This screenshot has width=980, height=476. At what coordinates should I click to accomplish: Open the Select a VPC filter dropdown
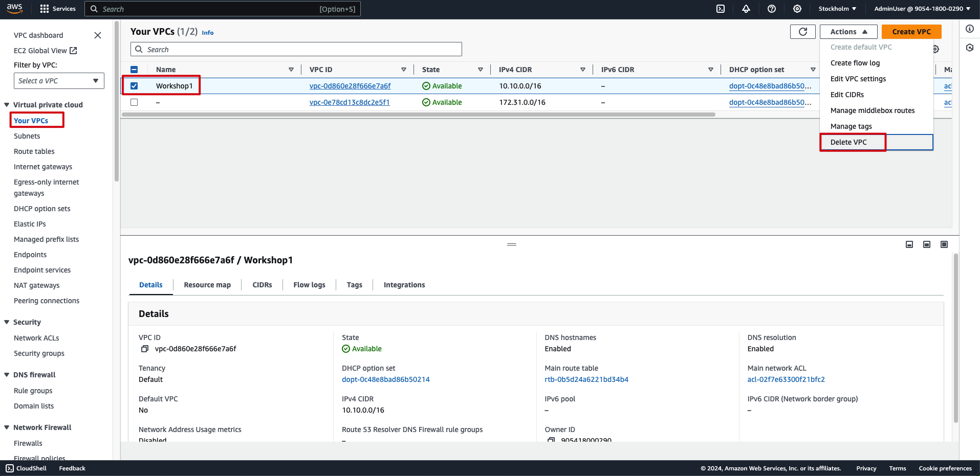[x=59, y=81]
